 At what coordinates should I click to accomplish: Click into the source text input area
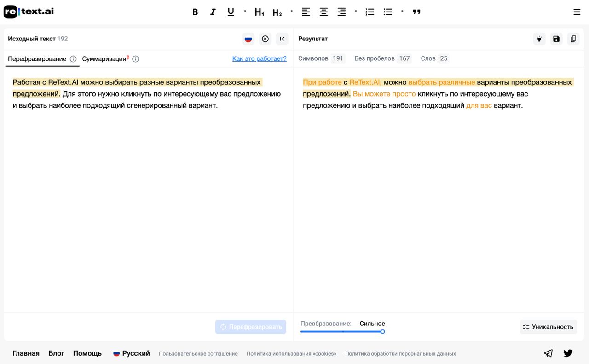(x=148, y=189)
